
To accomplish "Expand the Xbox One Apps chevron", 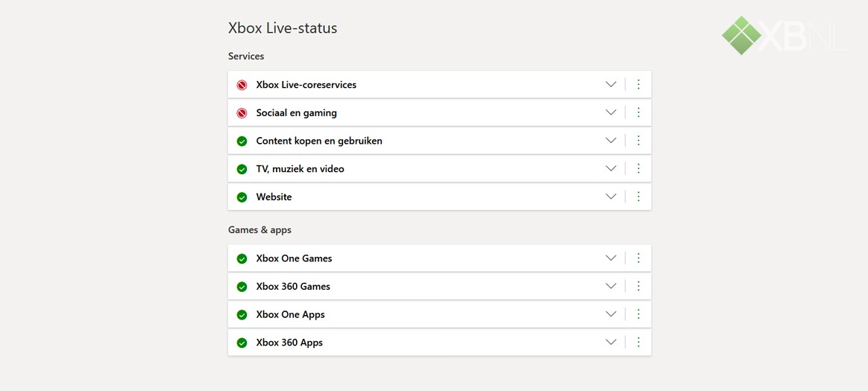I will coord(611,314).
